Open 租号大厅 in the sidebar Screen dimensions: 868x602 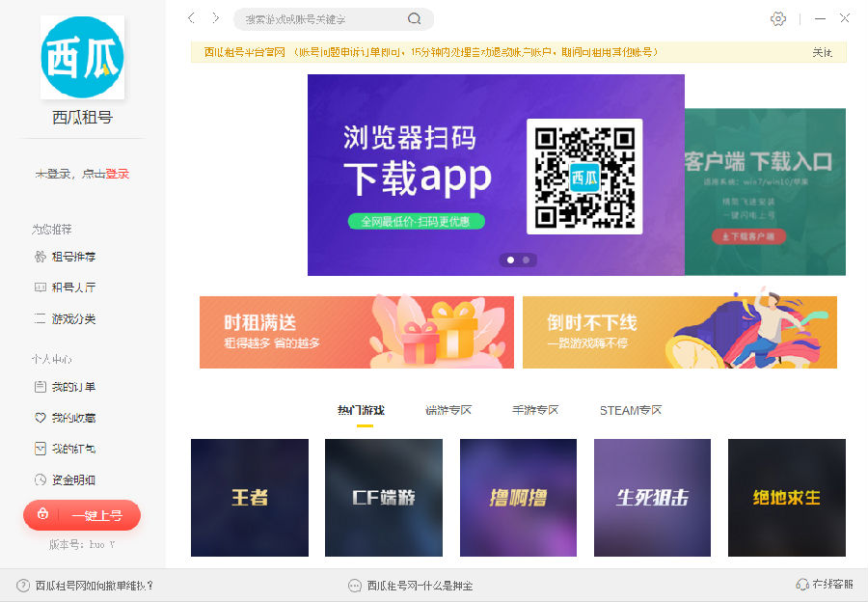[x=73, y=287]
